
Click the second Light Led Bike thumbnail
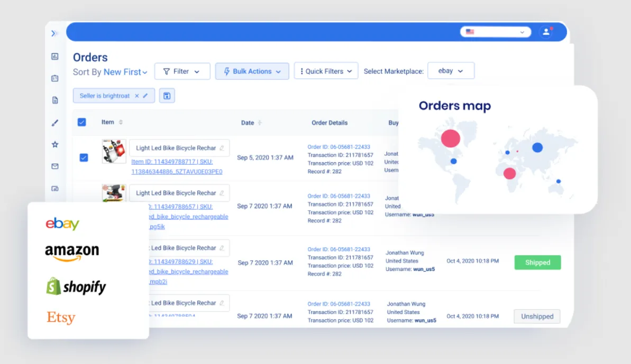(114, 193)
